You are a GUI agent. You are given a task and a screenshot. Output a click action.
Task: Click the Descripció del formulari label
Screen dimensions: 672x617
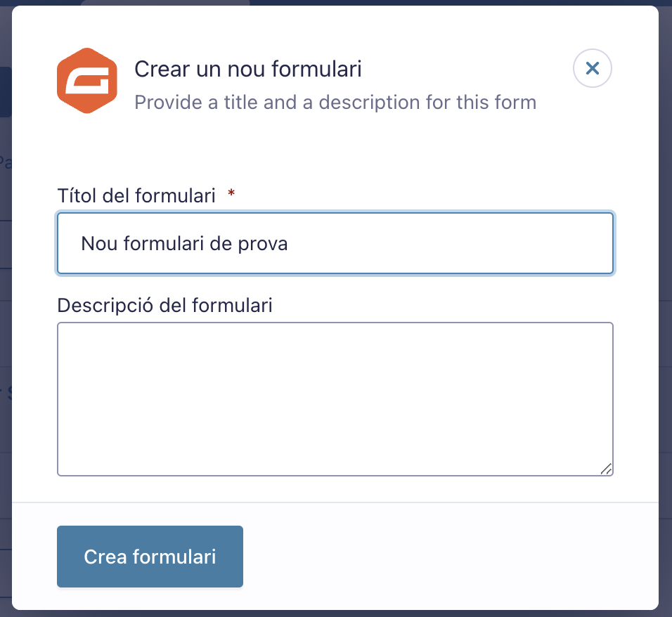[x=165, y=306]
